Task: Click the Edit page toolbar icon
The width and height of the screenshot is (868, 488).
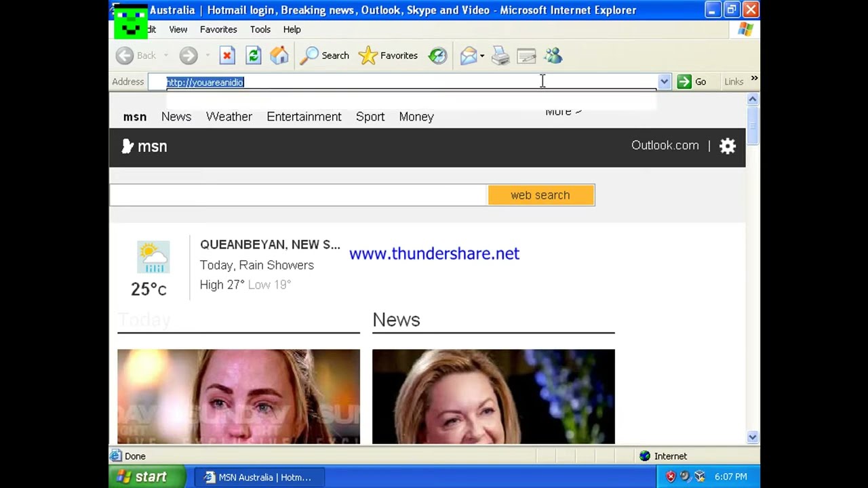Action: [x=526, y=56]
